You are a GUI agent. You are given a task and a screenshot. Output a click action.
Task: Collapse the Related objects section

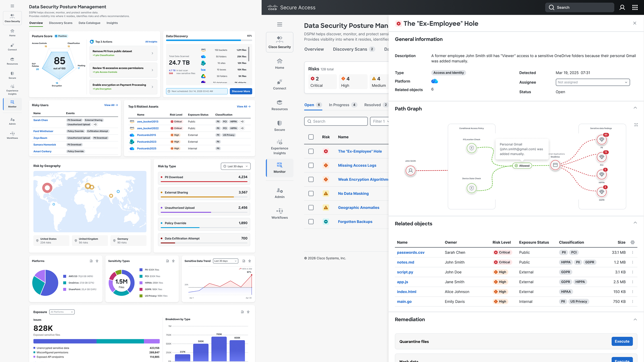(635, 223)
